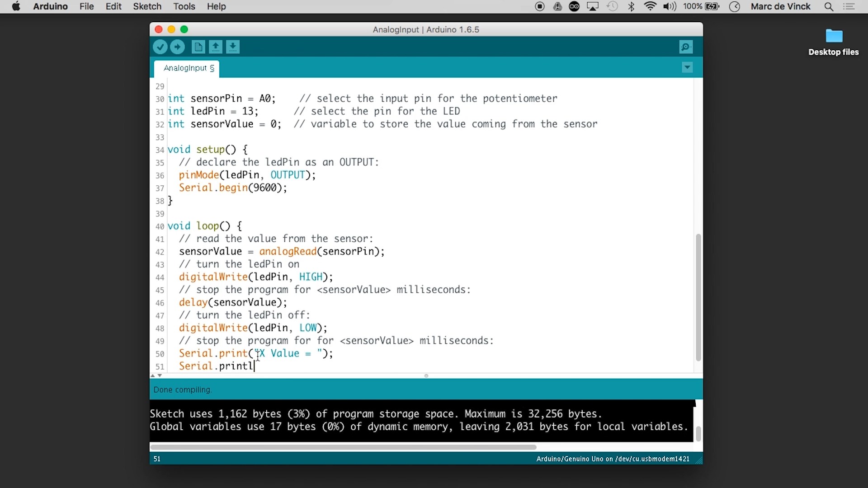Click the console horizontal scrollbar

(x=344, y=447)
